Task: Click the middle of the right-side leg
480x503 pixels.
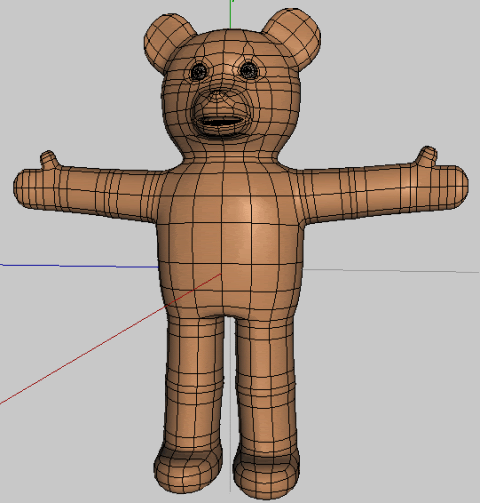Action: point(264,383)
